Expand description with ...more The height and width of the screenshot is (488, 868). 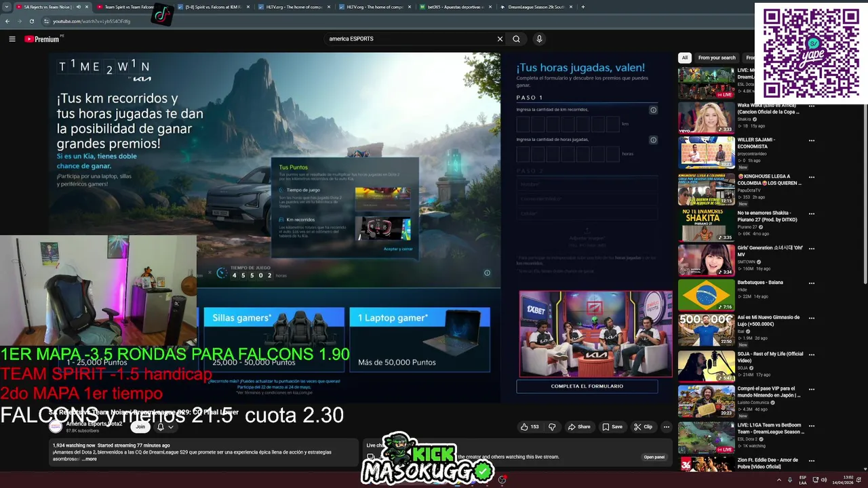(89, 459)
